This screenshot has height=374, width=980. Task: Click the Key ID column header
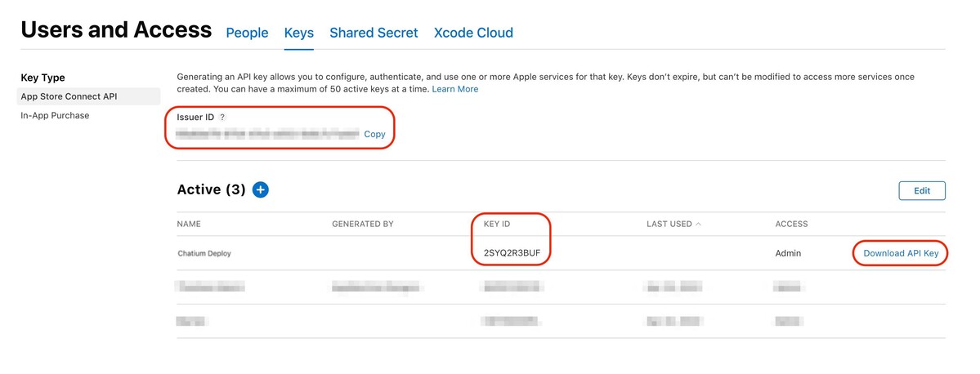click(x=499, y=224)
